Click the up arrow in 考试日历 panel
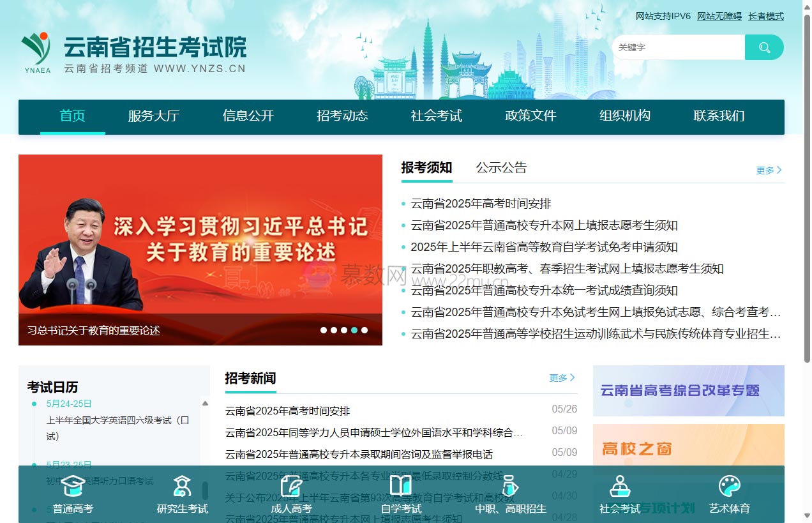 click(204, 402)
